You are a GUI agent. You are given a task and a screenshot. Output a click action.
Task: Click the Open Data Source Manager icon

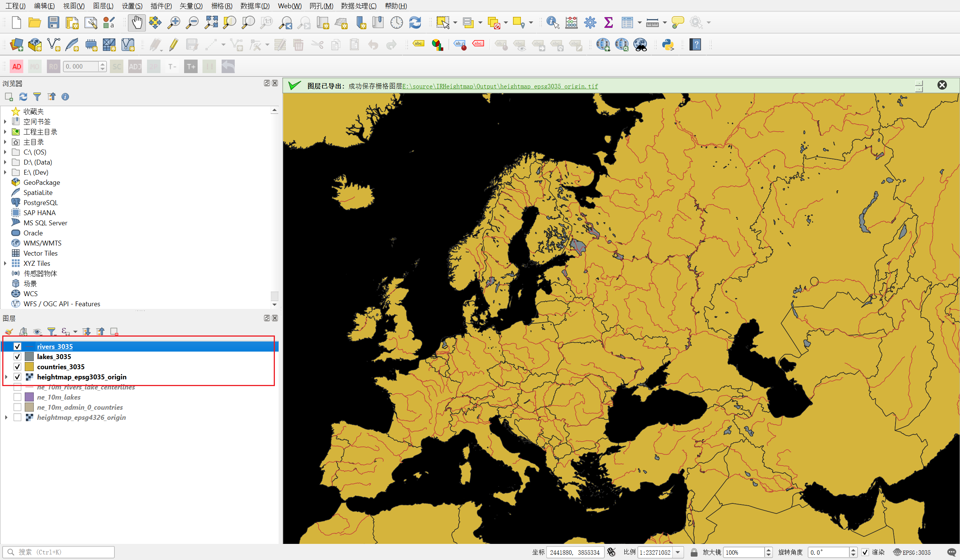pos(16,45)
